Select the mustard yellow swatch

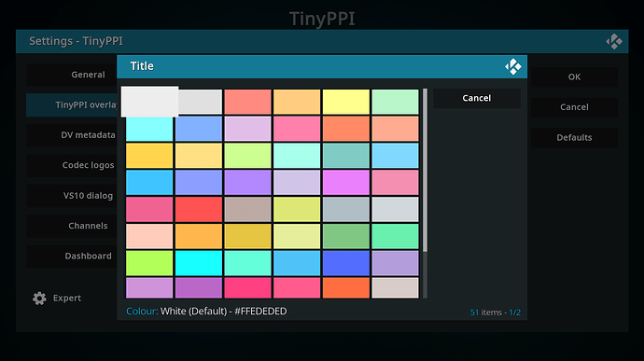[247, 236]
